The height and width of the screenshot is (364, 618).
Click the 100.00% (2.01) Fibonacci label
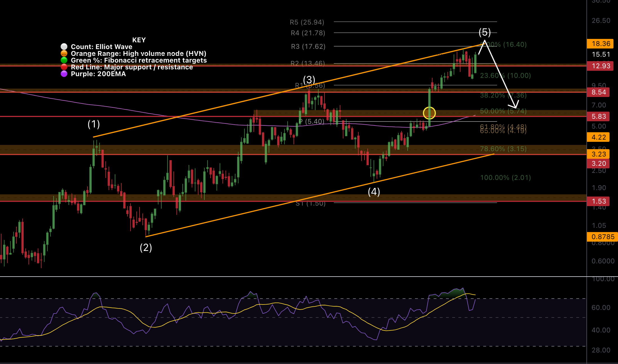tap(505, 178)
